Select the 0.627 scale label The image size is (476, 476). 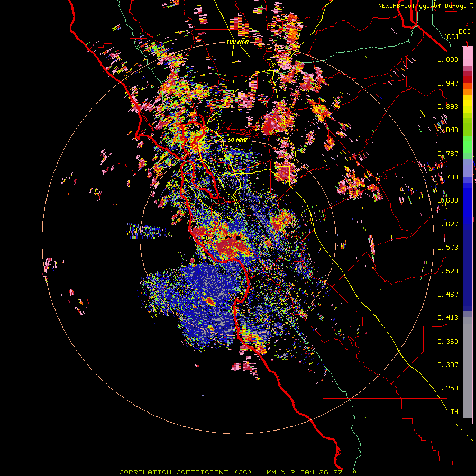(448, 224)
